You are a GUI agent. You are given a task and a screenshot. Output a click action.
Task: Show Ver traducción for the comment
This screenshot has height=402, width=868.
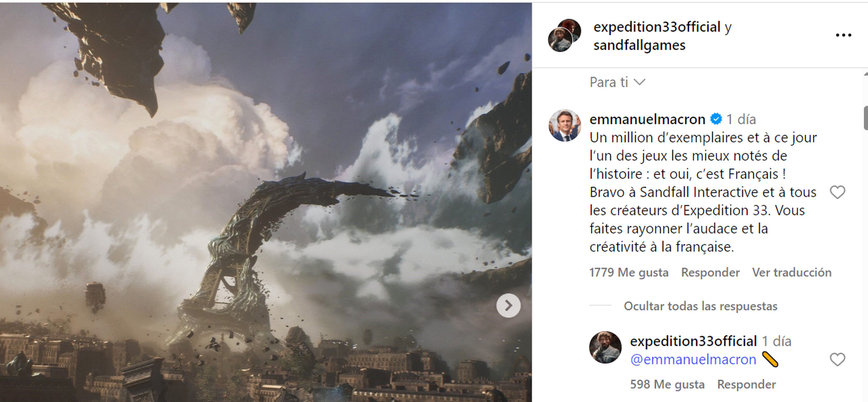pos(792,272)
